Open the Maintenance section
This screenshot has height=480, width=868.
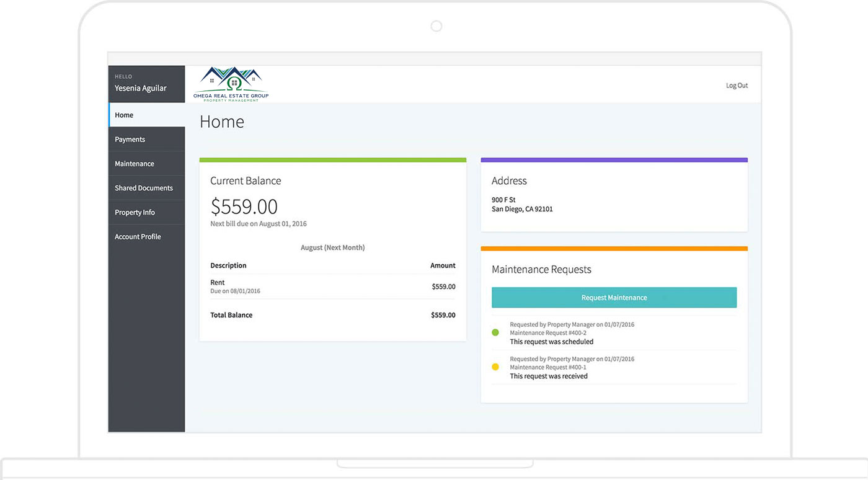[x=147, y=164]
